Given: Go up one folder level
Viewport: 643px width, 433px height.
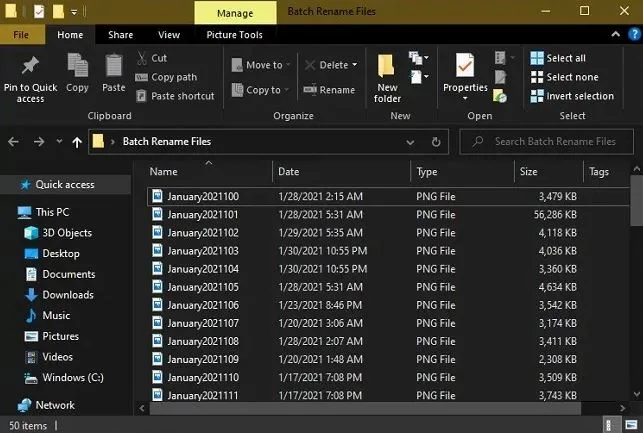Looking at the screenshot, I should 77,142.
